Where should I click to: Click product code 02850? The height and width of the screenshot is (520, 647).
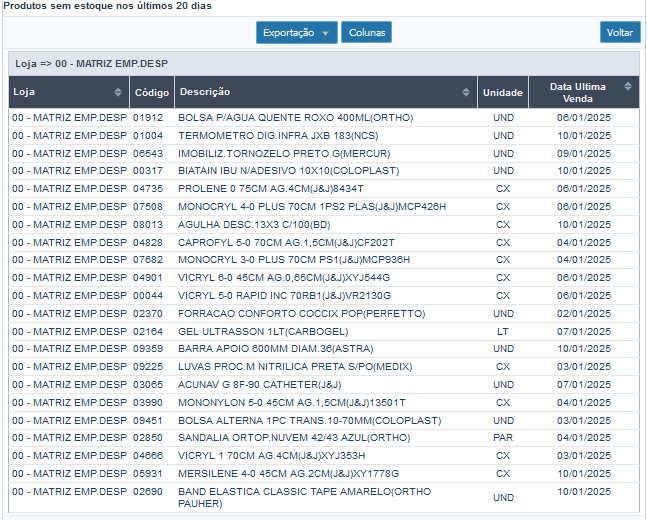tap(148, 438)
